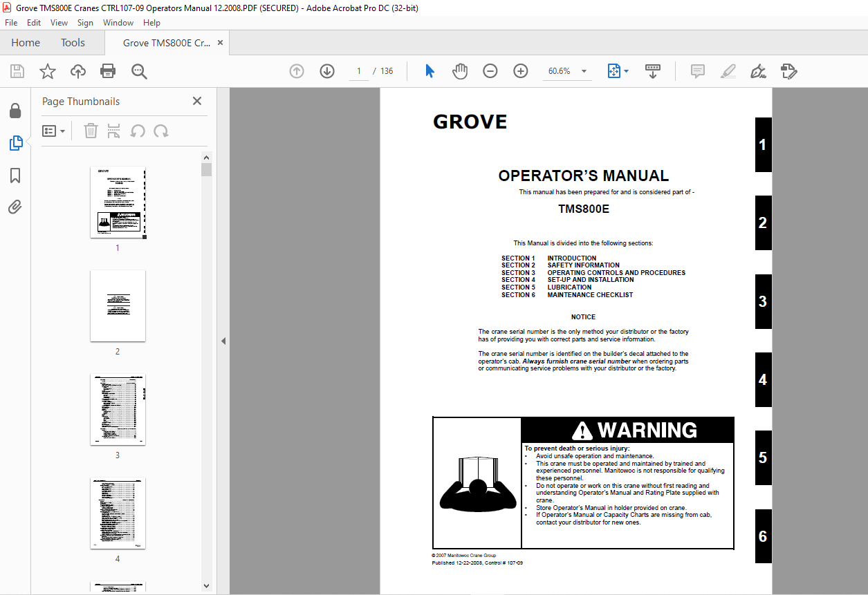Open the Window menu
The width and height of the screenshot is (868, 595).
118,23
